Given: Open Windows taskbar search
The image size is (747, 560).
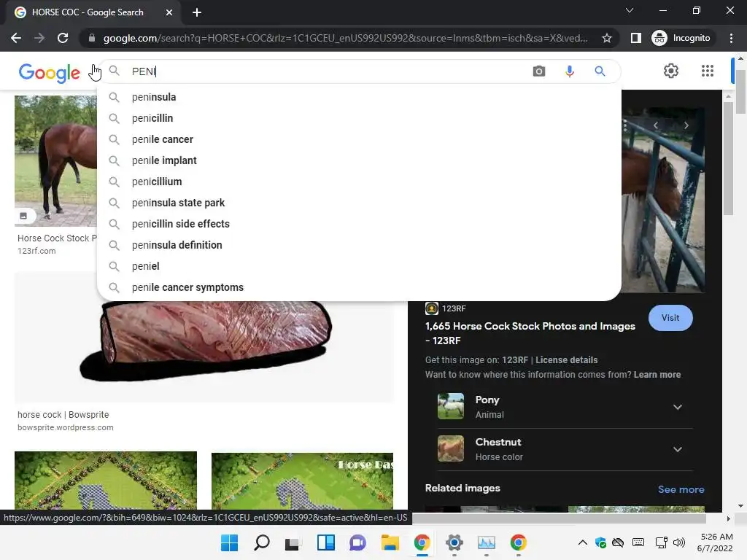Looking at the screenshot, I should tap(262, 542).
